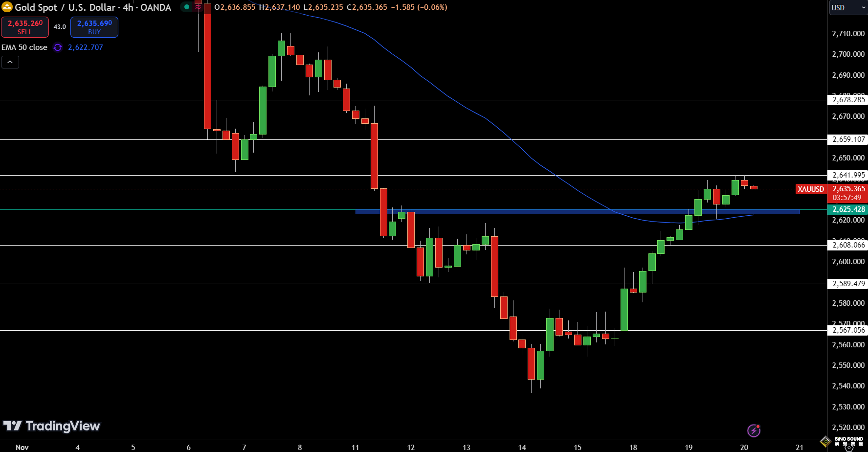Click the 2,635.260 SELL button
The image size is (868, 452).
coord(25,27)
